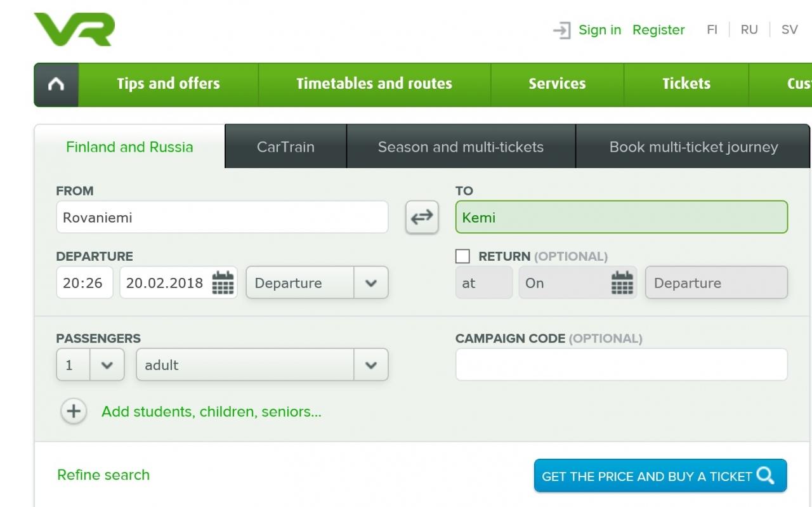Open the return date calendar icon

coord(622,282)
